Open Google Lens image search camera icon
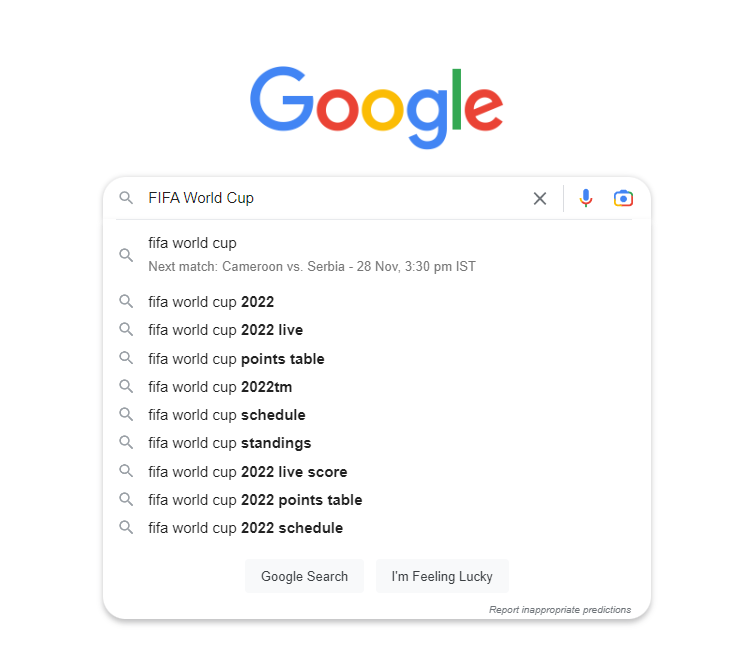 623,198
